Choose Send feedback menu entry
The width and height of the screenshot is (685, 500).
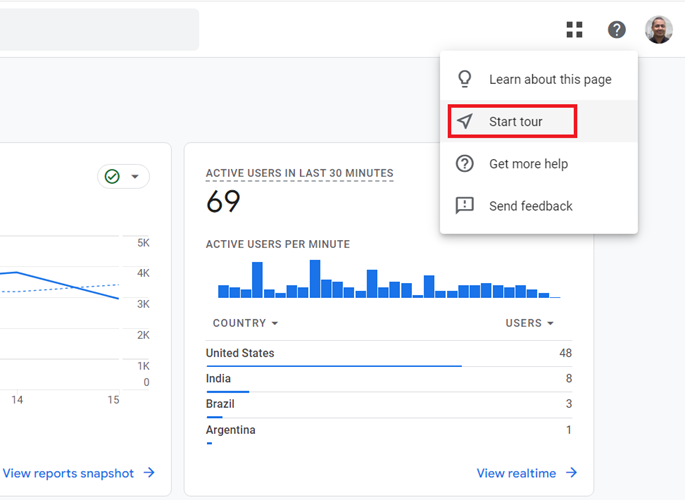click(530, 206)
